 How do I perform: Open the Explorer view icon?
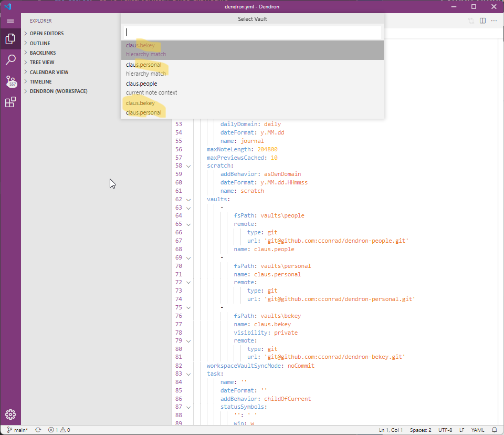(11, 39)
